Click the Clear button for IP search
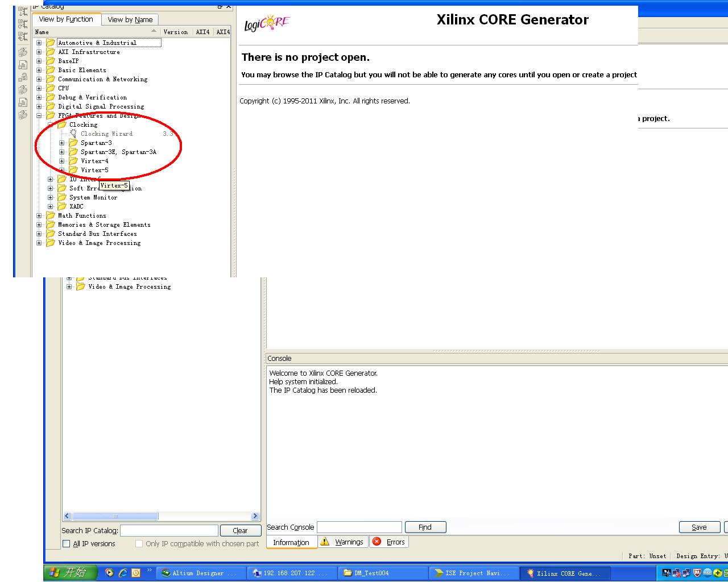This screenshot has width=728, height=582. (240, 530)
